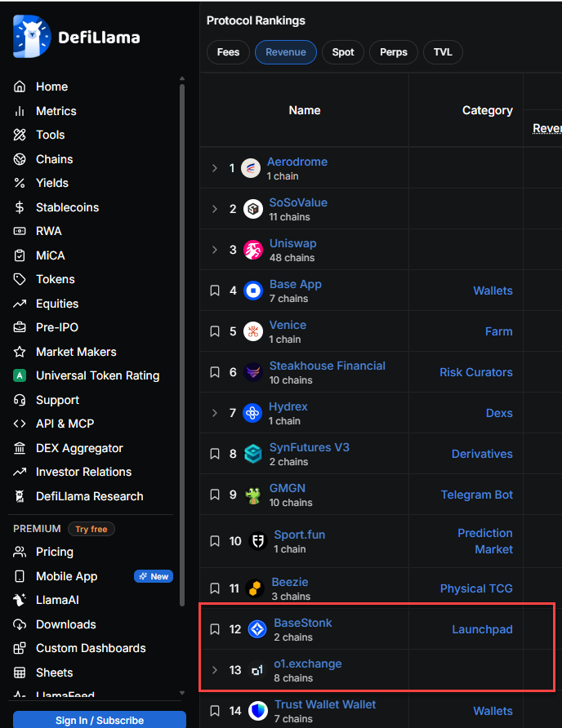Viewport: 562px width, 728px height.
Task: Click the LlamaAI llama icon
Action: pos(20,600)
